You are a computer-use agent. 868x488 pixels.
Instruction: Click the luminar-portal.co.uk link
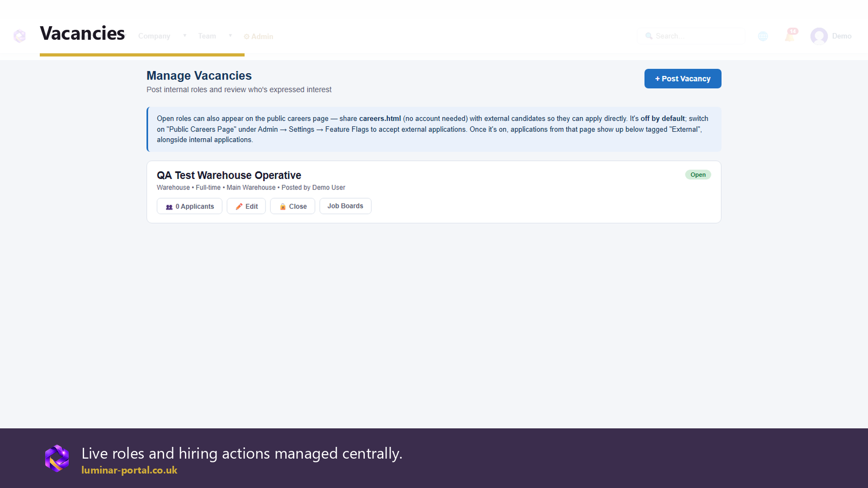pos(129,470)
